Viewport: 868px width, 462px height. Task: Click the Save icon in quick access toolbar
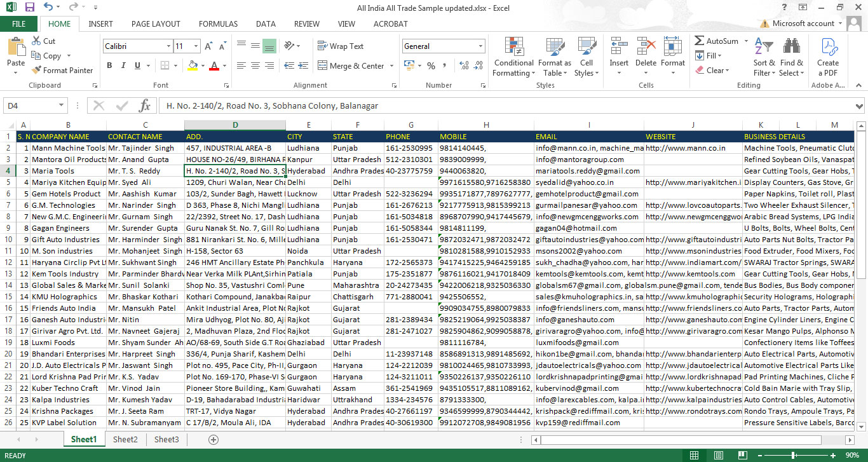point(29,7)
